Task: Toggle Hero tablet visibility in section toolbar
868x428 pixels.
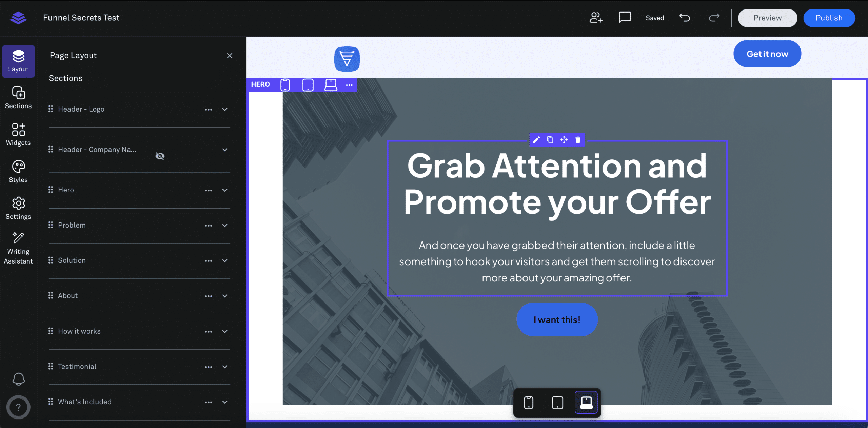Action: pyautogui.click(x=308, y=85)
